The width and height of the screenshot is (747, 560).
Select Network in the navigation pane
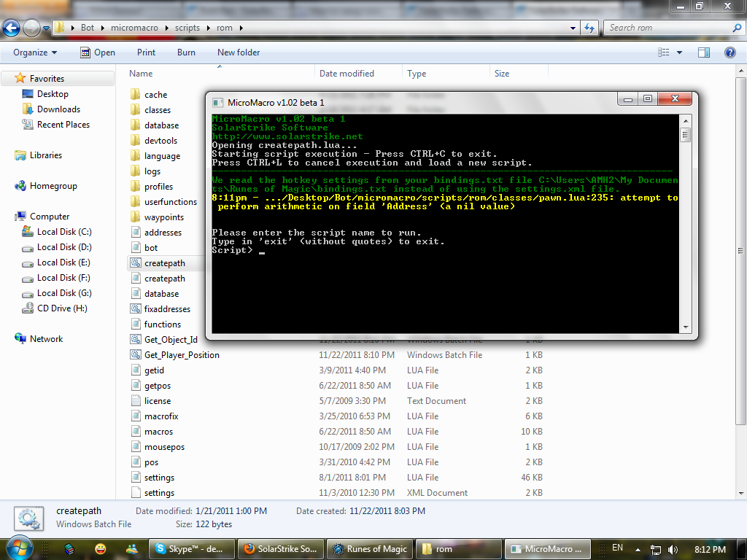[46, 339]
